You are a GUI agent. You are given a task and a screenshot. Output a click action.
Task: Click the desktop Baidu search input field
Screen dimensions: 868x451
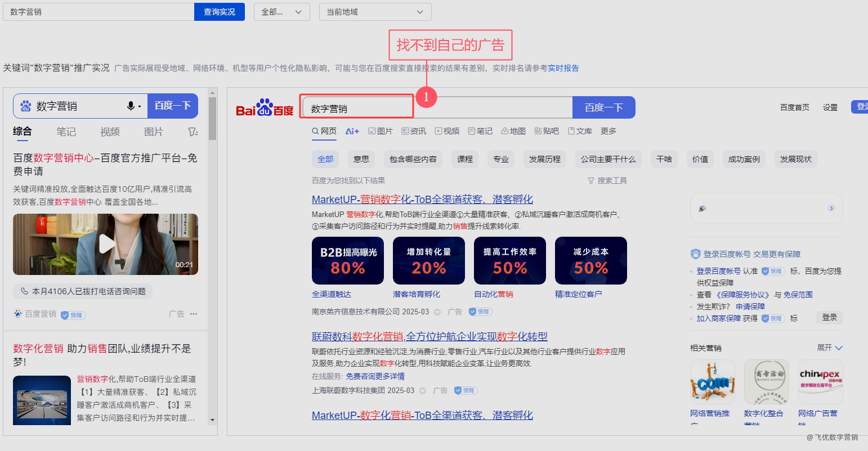(x=437, y=107)
